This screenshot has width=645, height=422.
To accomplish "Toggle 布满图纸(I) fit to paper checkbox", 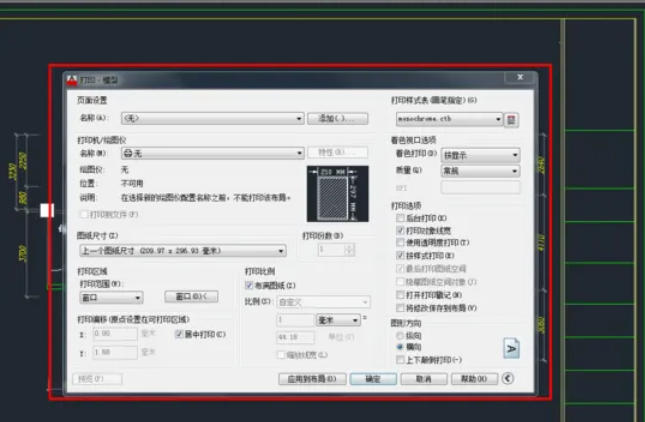I will click(249, 285).
